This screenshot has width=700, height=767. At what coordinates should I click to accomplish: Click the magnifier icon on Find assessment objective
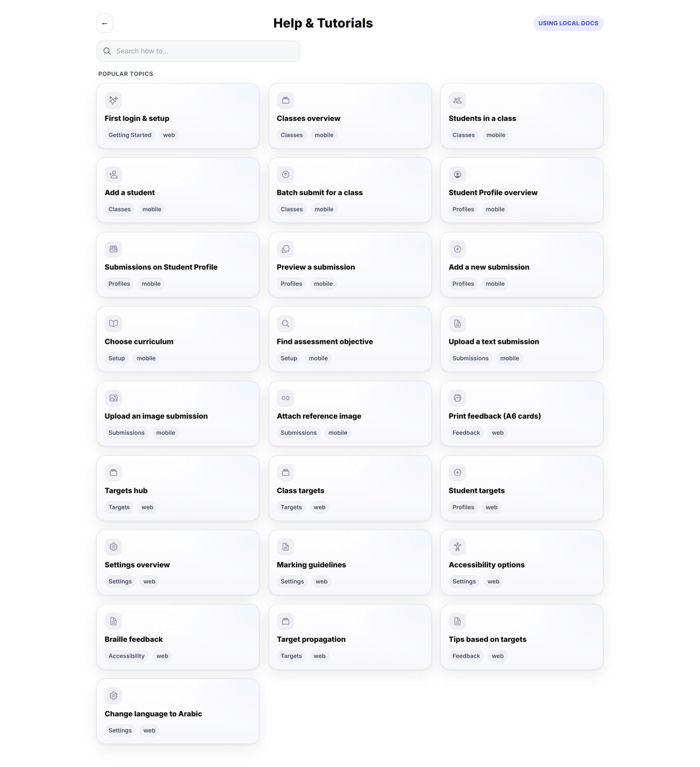click(x=285, y=324)
